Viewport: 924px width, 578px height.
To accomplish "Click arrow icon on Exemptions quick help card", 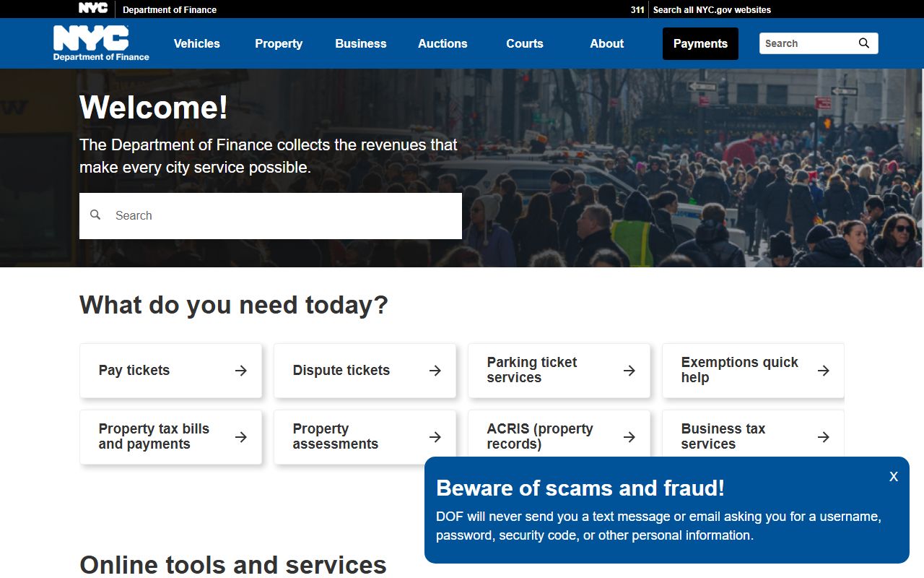I will [824, 371].
